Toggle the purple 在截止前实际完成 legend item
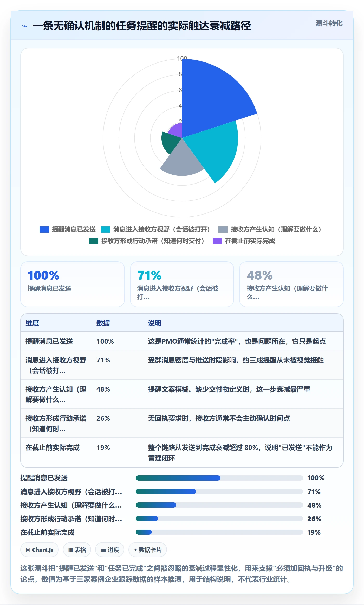This screenshot has width=364, height=605. 244,241
